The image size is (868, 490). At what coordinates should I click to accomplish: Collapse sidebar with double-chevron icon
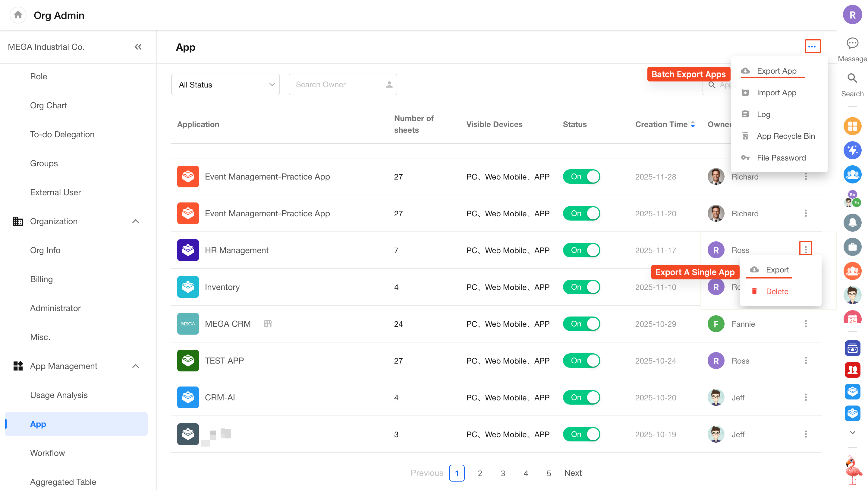tap(138, 47)
